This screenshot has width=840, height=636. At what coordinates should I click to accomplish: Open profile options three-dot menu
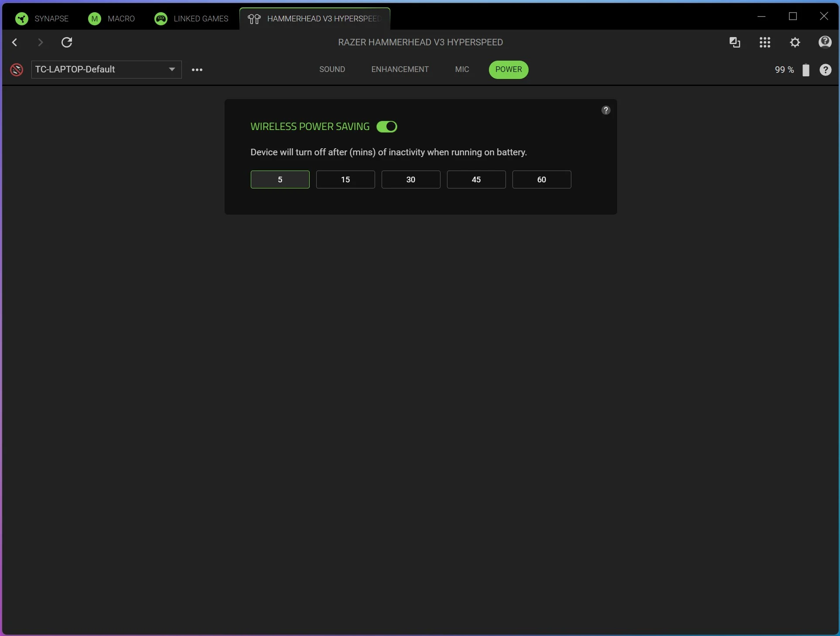point(197,70)
